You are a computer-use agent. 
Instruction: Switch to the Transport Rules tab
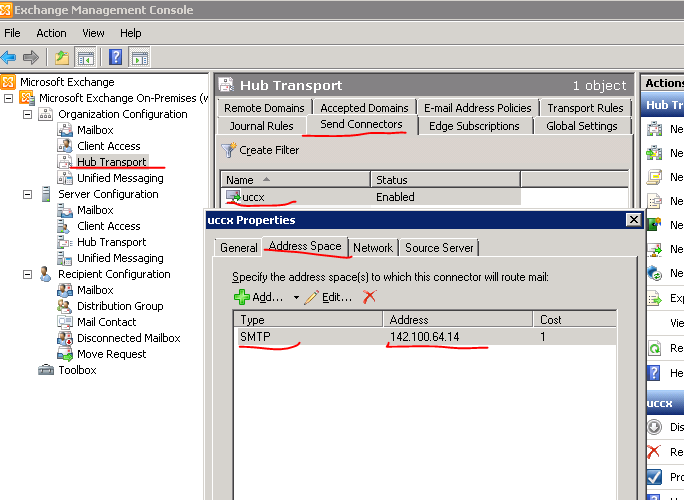tap(585, 108)
